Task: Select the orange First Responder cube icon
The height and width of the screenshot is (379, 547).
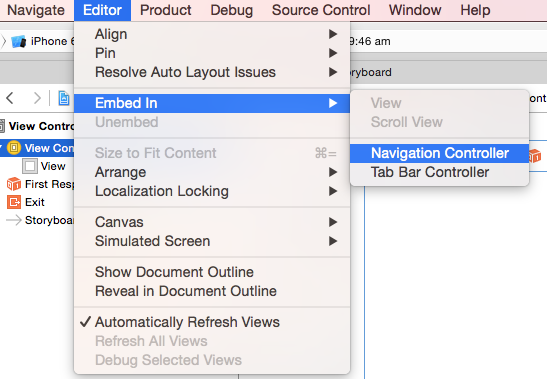Action: coord(14,184)
